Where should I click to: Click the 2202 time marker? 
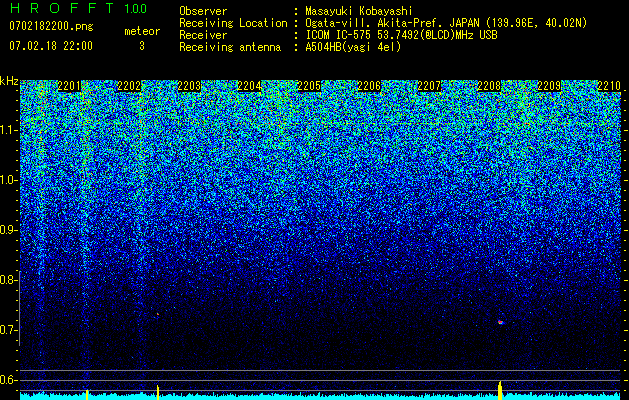point(129,86)
